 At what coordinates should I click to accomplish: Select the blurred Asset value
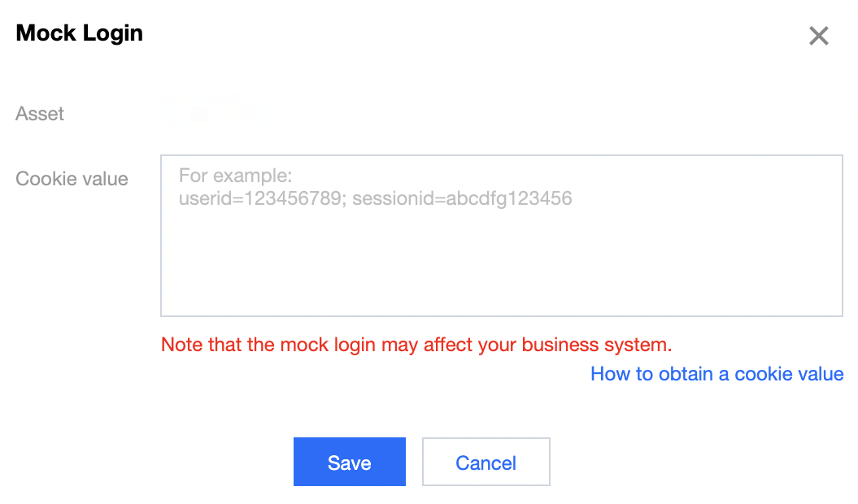pyautogui.click(x=208, y=112)
